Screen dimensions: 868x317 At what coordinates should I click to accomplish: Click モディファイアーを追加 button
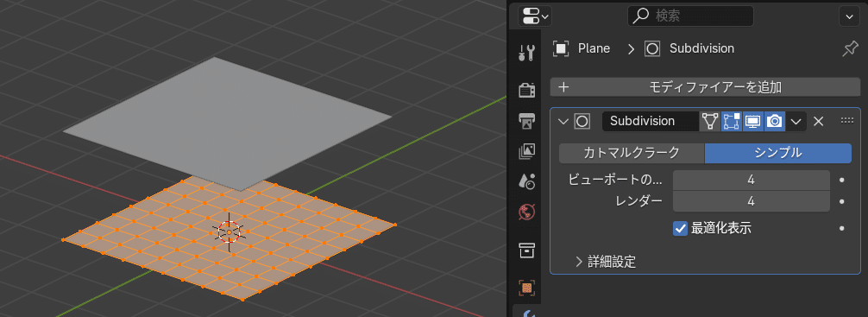point(705,87)
